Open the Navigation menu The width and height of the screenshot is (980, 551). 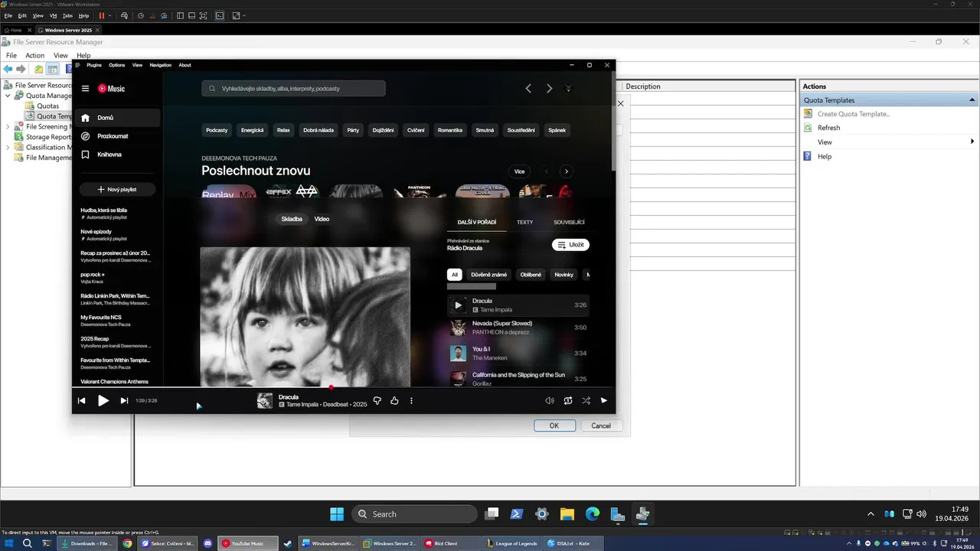161,65
